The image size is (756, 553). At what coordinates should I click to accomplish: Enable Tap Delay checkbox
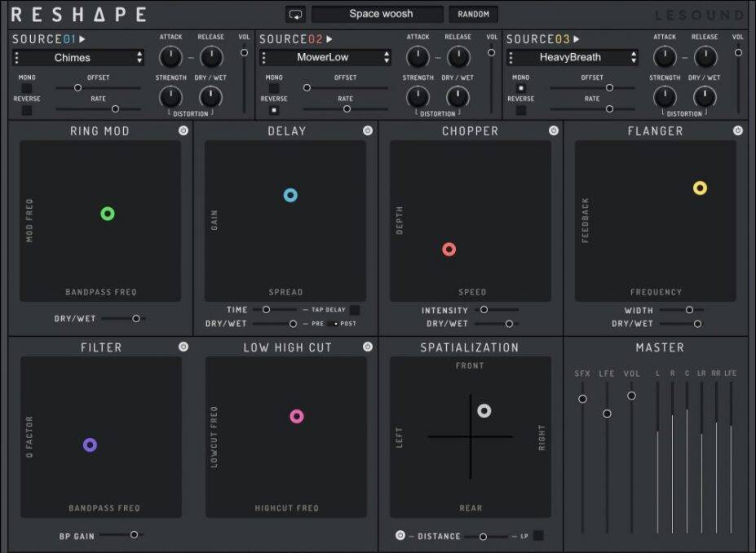coord(355,309)
